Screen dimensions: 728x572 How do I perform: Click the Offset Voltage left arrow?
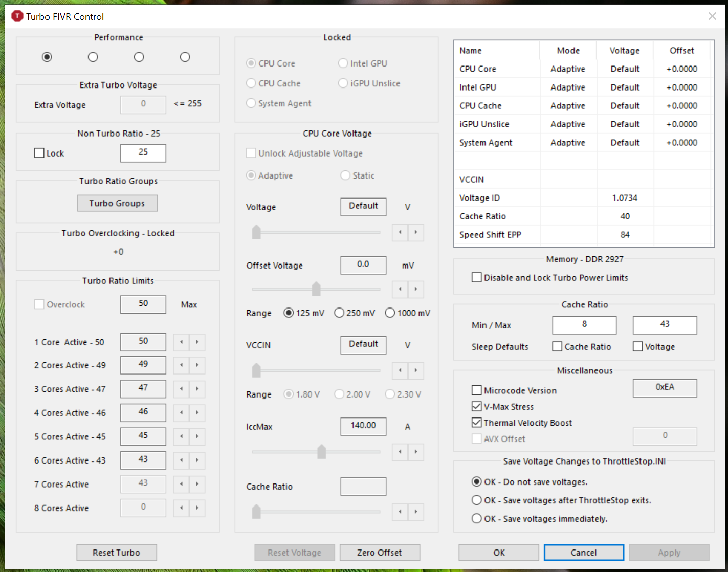click(x=400, y=289)
